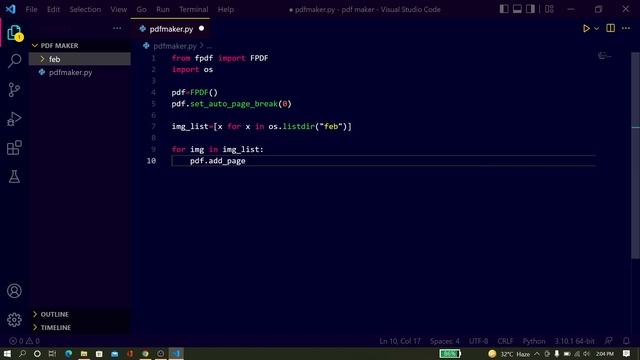The image size is (640, 360).
Task: Toggle the bottom panel layout
Action: (x=517, y=9)
